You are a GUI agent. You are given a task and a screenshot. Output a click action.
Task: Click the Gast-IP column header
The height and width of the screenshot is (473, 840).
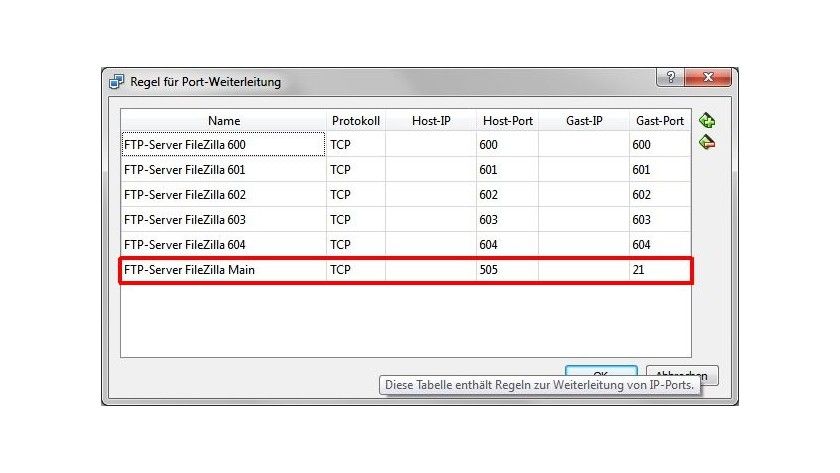[x=584, y=121]
